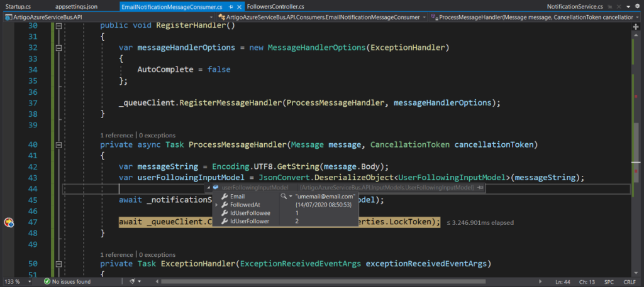Open the tab settings gear
Image resolution: width=644 pixels, height=287 pixels.
[x=638, y=7]
